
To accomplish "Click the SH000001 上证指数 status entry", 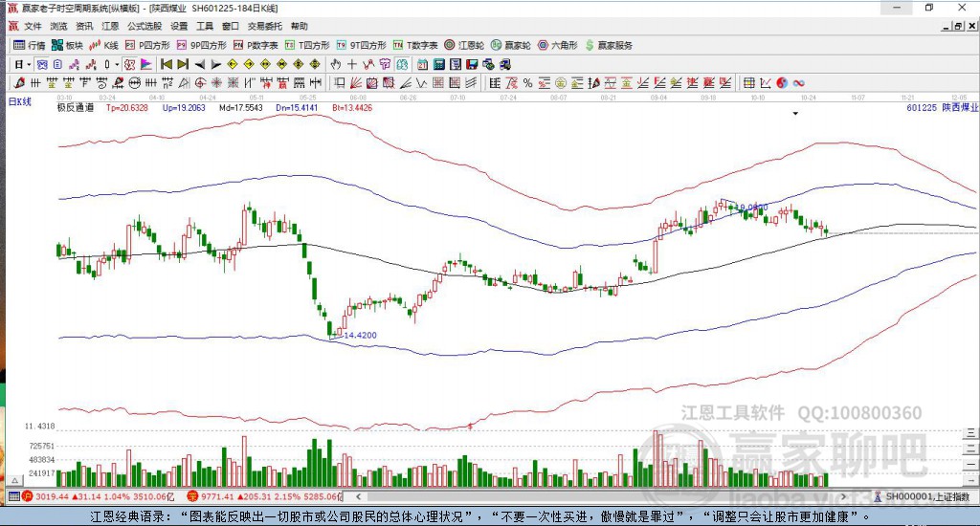I will point(927,497).
